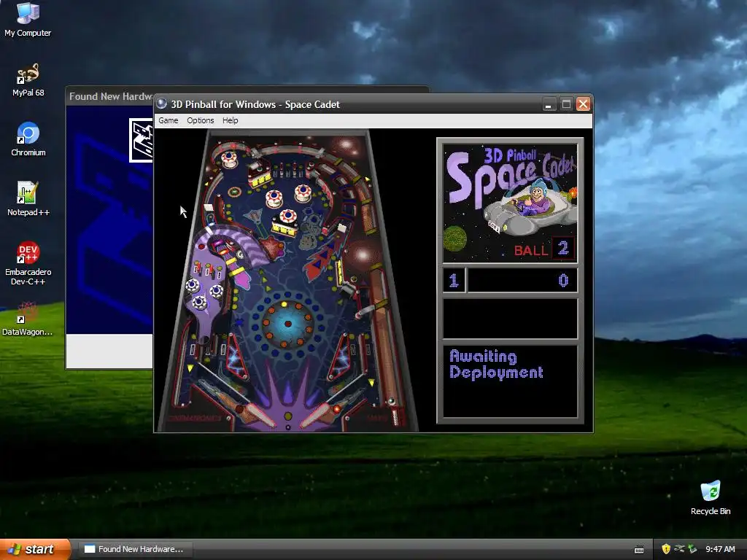
Task: Open the Game menu in 3D Pinball
Action: 169,120
